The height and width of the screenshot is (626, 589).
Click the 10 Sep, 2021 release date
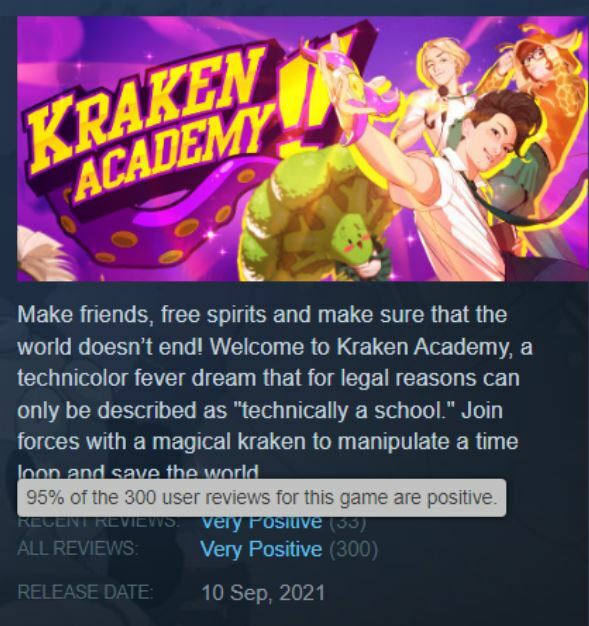(263, 592)
